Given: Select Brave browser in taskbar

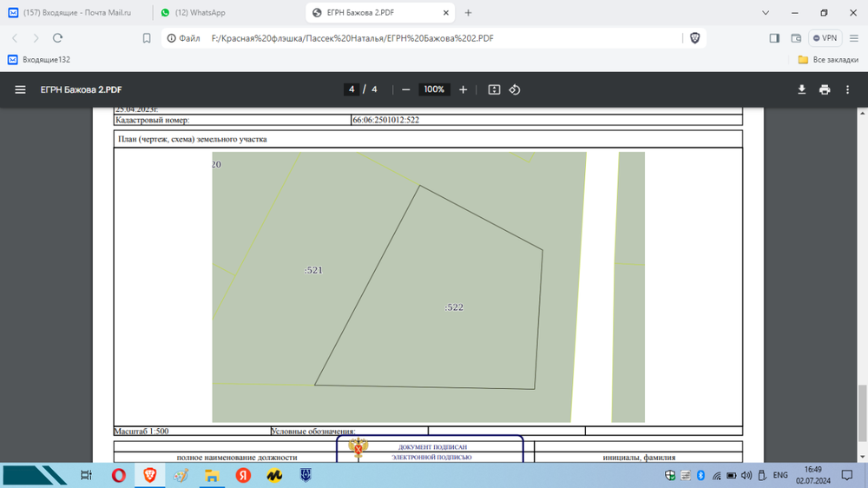Looking at the screenshot, I should 149,475.
